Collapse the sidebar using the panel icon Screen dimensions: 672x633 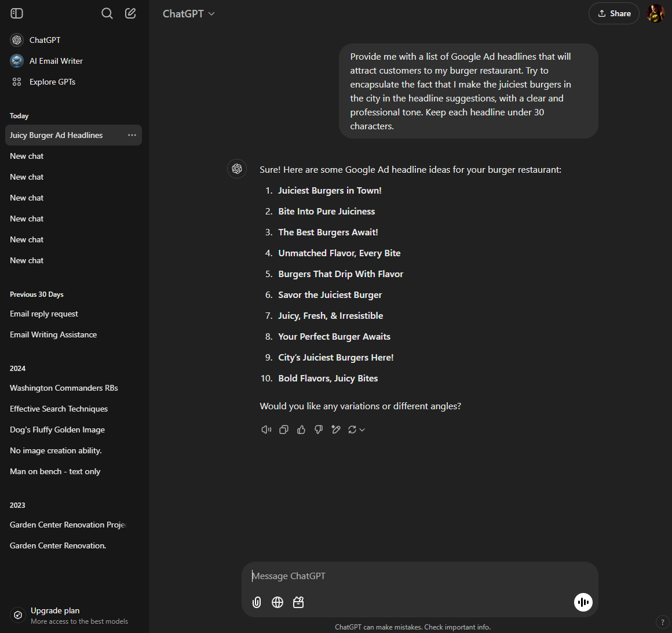pyautogui.click(x=16, y=13)
